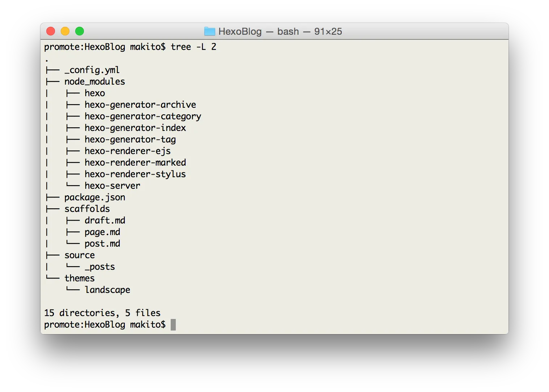Click the landscape theme entry

pyautogui.click(x=107, y=290)
